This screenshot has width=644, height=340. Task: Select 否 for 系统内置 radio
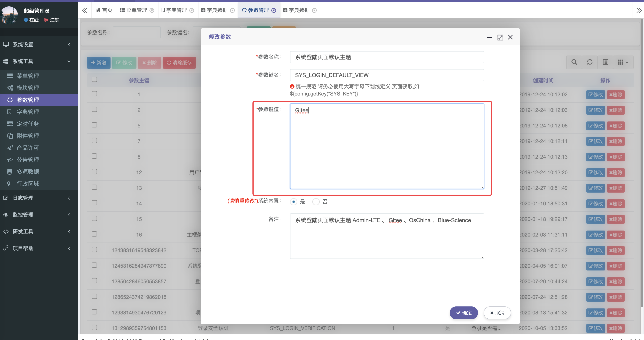click(x=316, y=202)
